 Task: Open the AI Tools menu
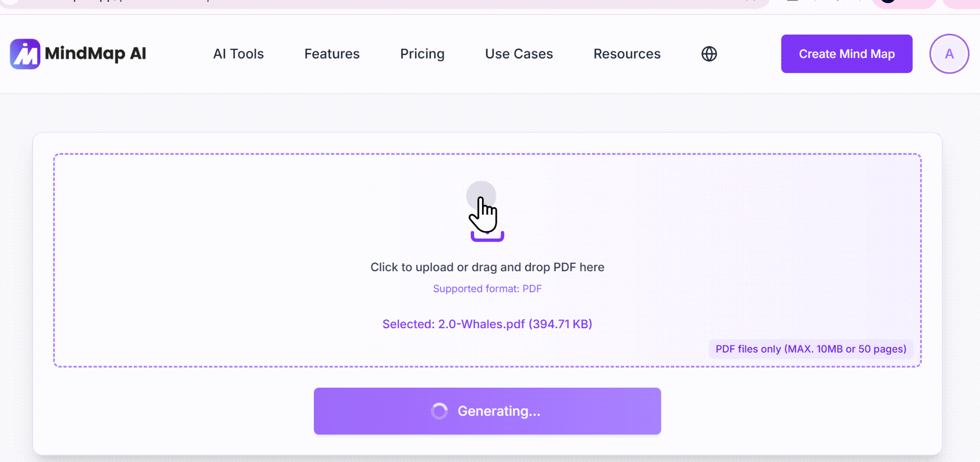click(239, 54)
